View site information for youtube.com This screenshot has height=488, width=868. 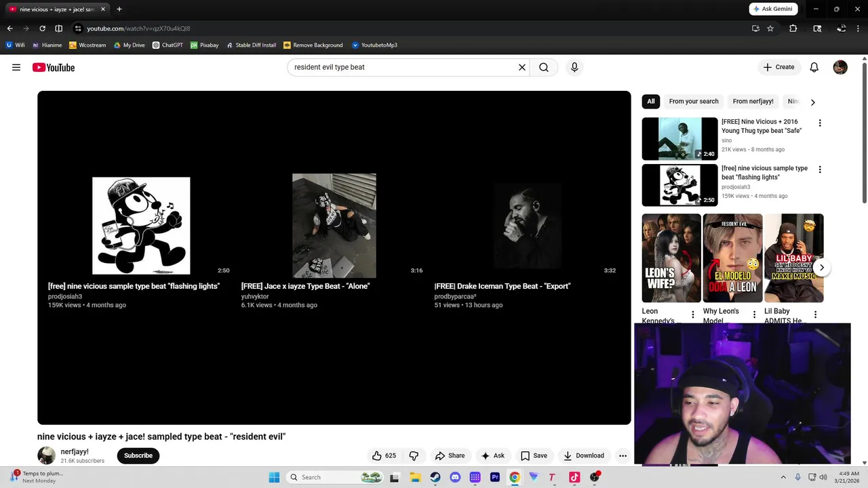(x=78, y=28)
